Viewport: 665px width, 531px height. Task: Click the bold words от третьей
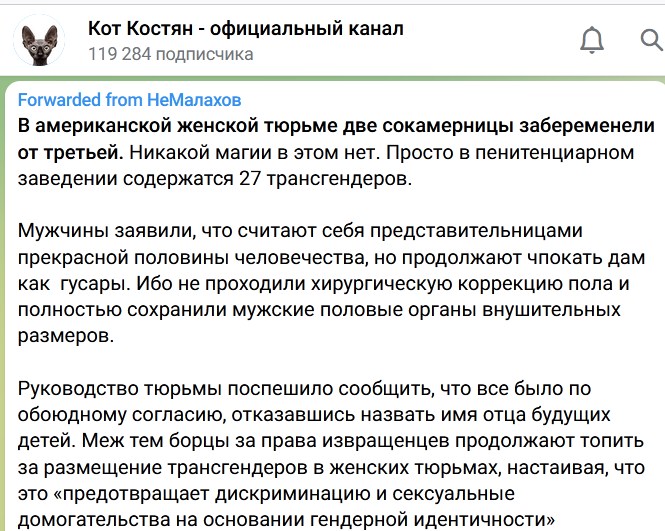pyautogui.click(x=70, y=153)
